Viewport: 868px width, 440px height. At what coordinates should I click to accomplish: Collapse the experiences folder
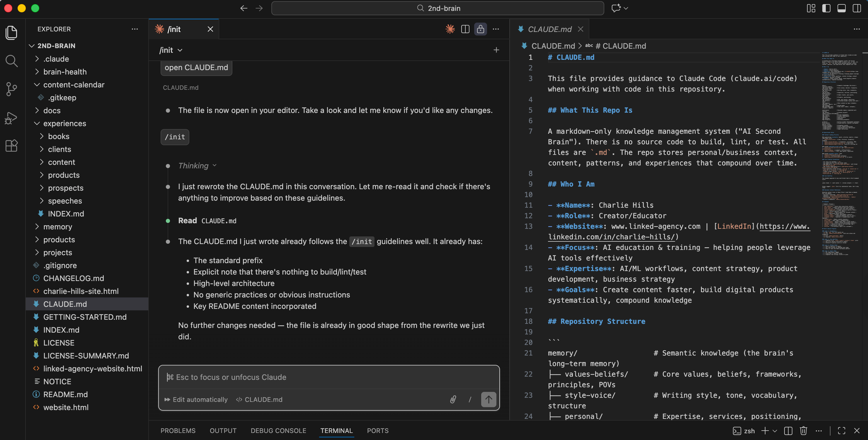point(64,123)
